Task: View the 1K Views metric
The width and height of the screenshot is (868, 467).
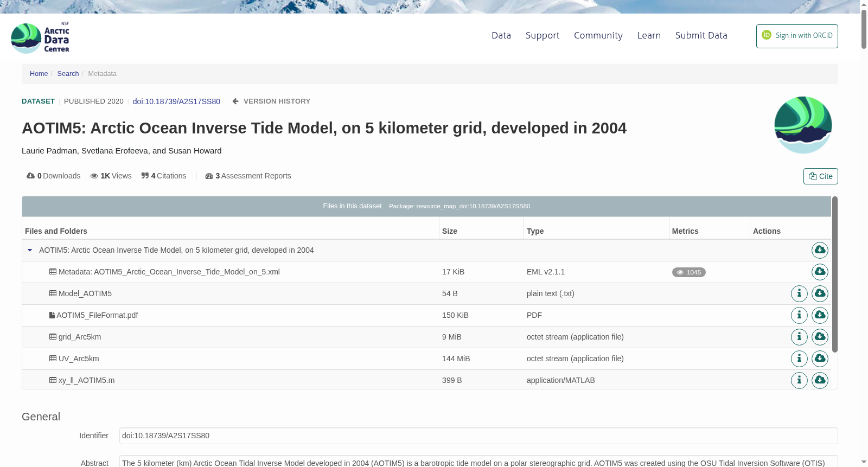Action: click(x=111, y=176)
